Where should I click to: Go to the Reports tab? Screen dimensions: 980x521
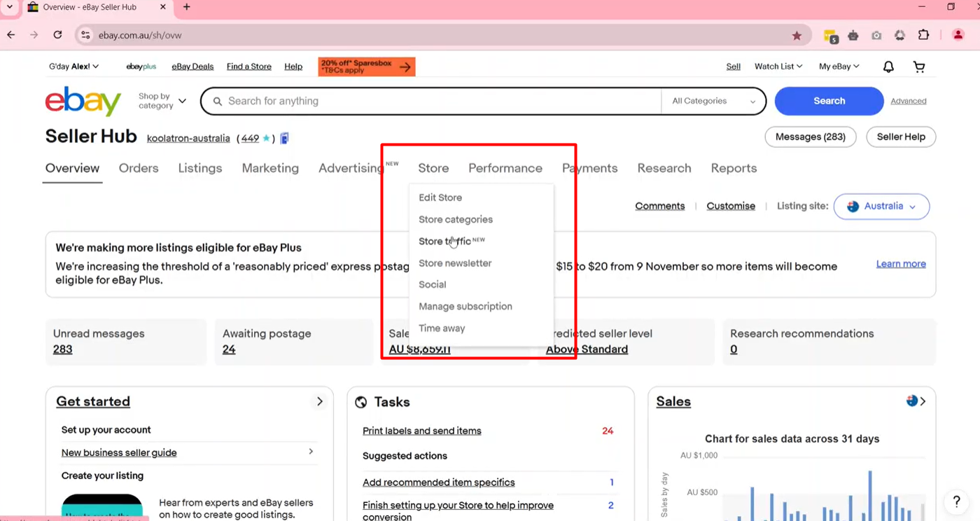[x=734, y=168]
